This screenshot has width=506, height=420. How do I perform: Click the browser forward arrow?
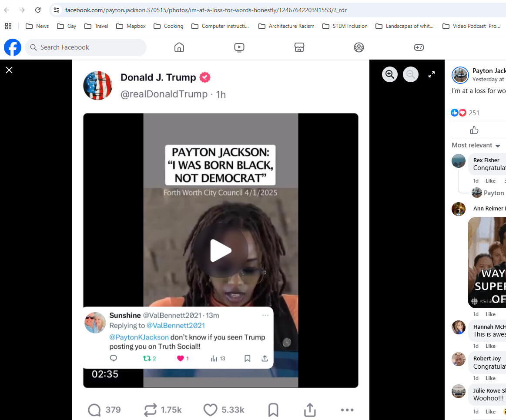point(22,10)
